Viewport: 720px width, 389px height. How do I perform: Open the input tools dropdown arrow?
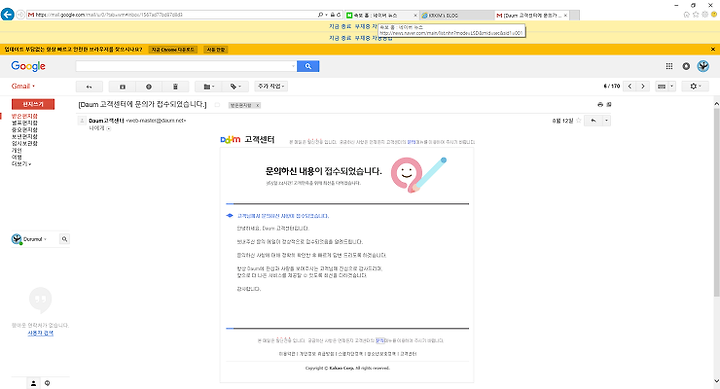(672, 86)
